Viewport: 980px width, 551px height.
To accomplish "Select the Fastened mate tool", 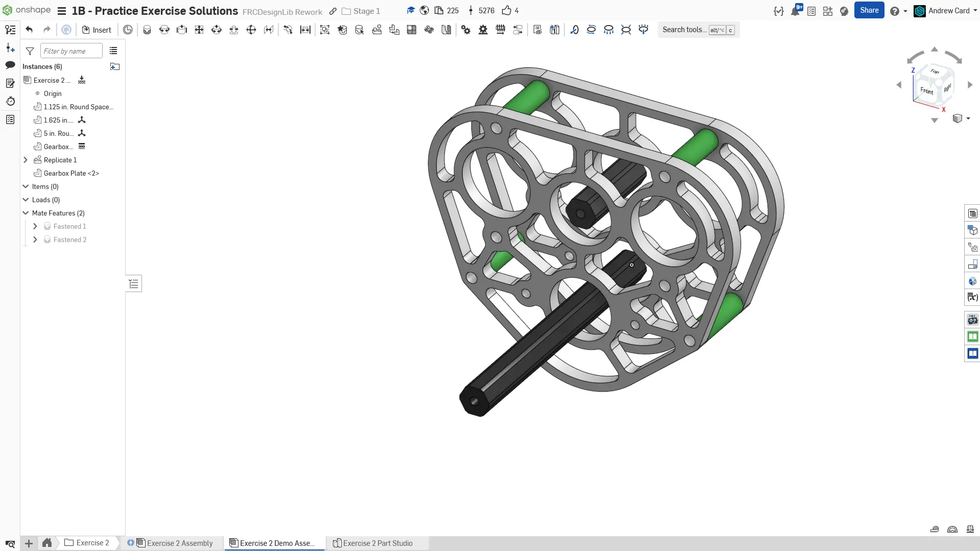I will point(147,30).
